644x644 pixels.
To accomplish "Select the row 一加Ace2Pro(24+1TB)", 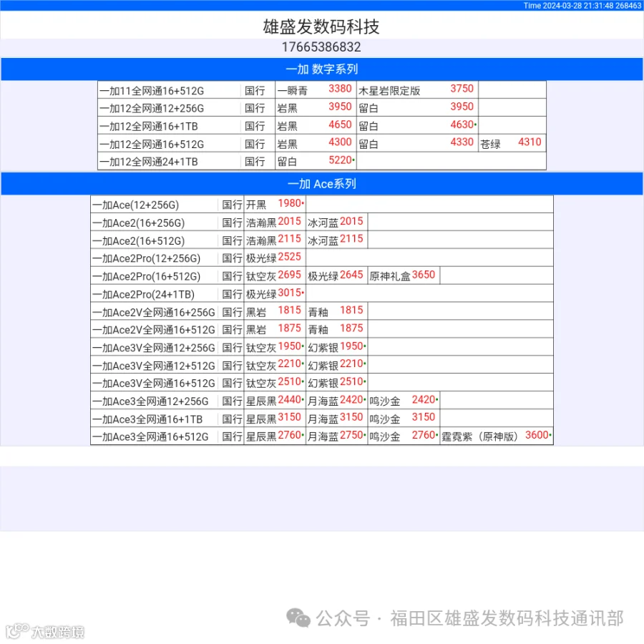I will [322, 293].
